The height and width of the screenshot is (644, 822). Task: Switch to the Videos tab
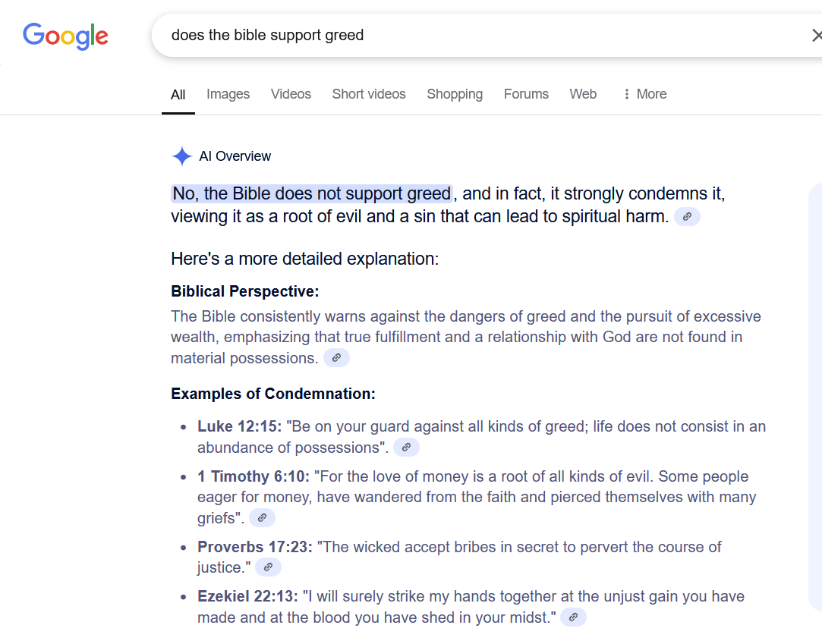point(291,94)
